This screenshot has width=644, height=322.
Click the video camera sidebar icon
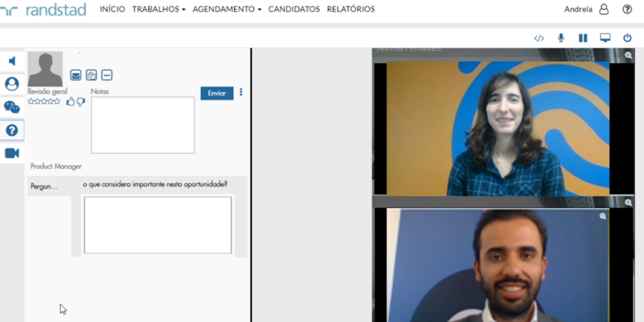coord(12,153)
